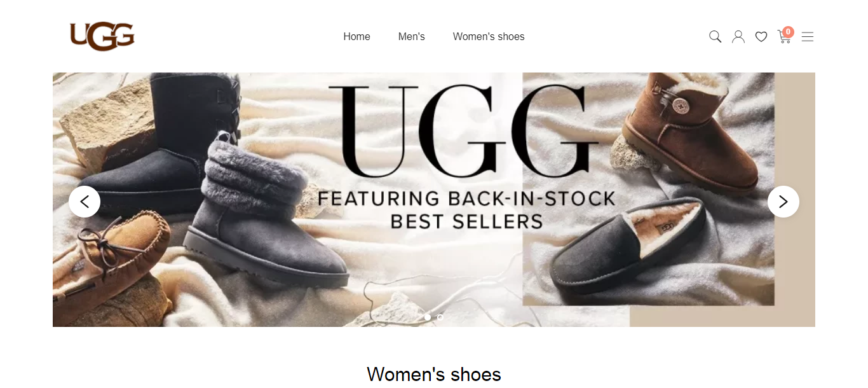Open the Men's menu item
This screenshot has height=388, width=868.
click(411, 37)
